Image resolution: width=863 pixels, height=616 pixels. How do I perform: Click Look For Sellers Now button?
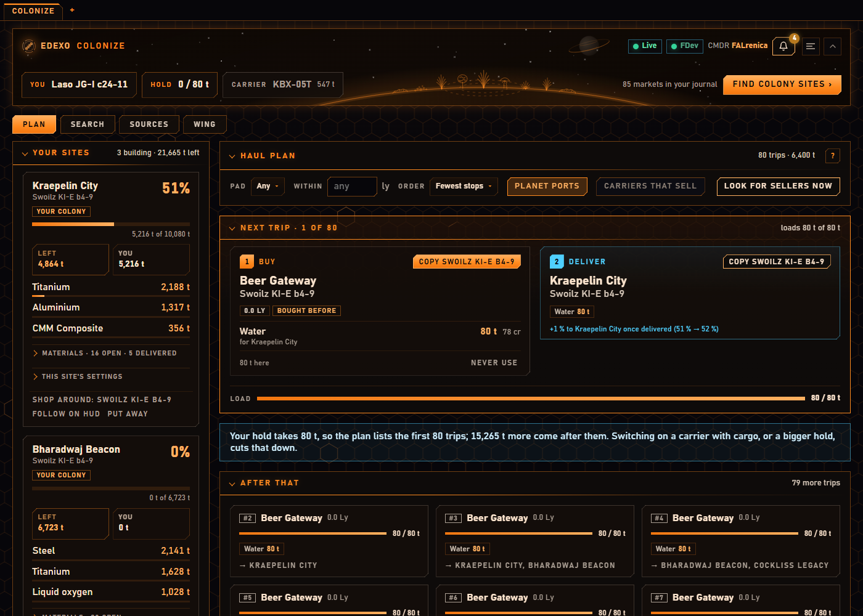pyautogui.click(x=778, y=186)
